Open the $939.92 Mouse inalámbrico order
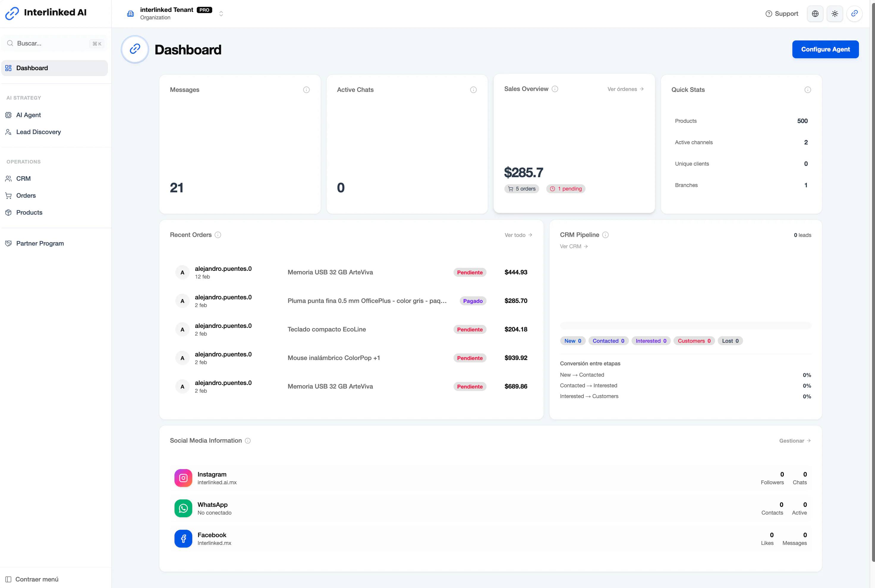The height and width of the screenshot is (588, 875). pyautogui.click(x=351, y=358)
